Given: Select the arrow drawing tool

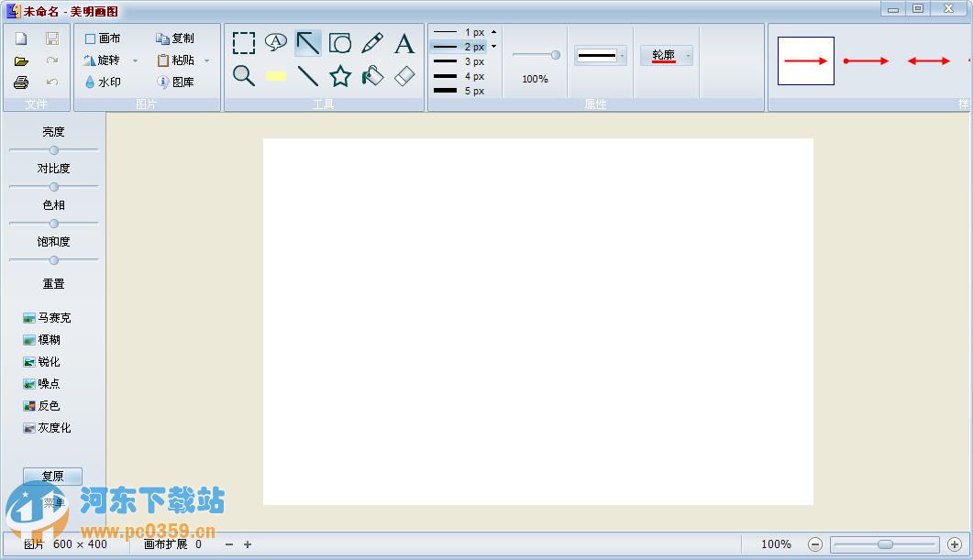Looking at the screenshot, I should pyautogui.click(x=308, y=43).
